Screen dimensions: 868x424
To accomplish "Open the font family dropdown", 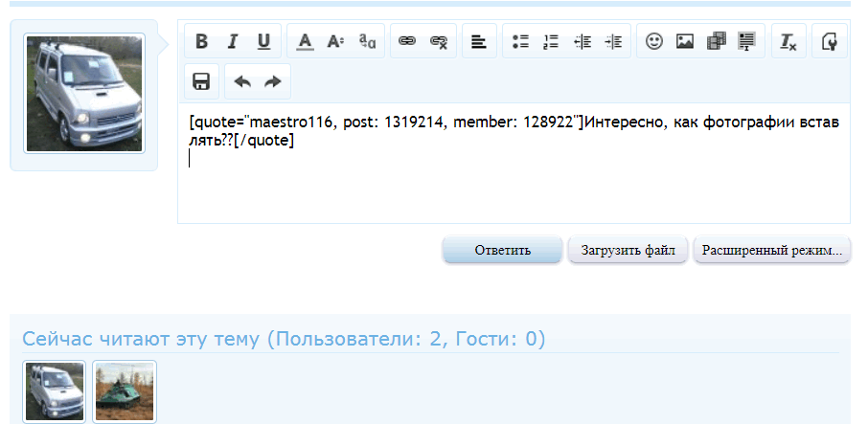I will (x=367, y=41).
